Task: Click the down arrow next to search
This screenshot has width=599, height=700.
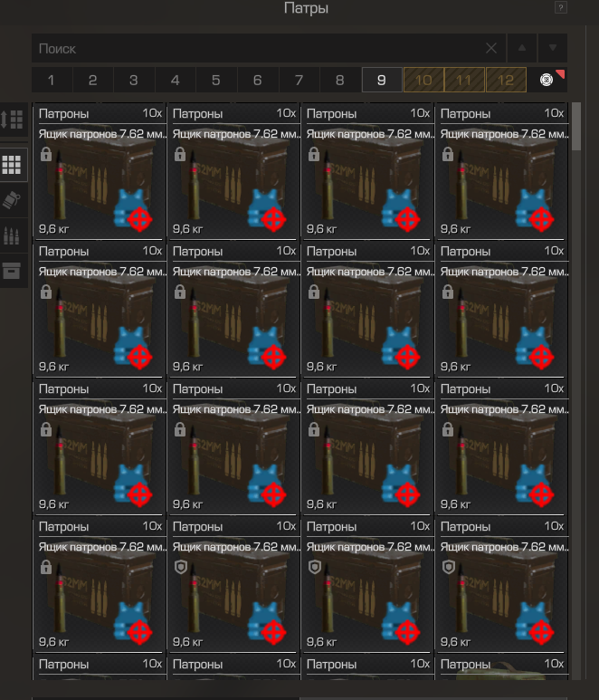Action: (553, 48)
